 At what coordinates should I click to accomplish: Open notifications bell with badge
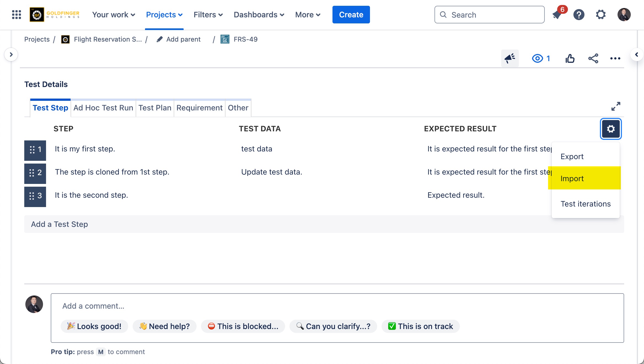pyautogui.click(x=557, y=15)
